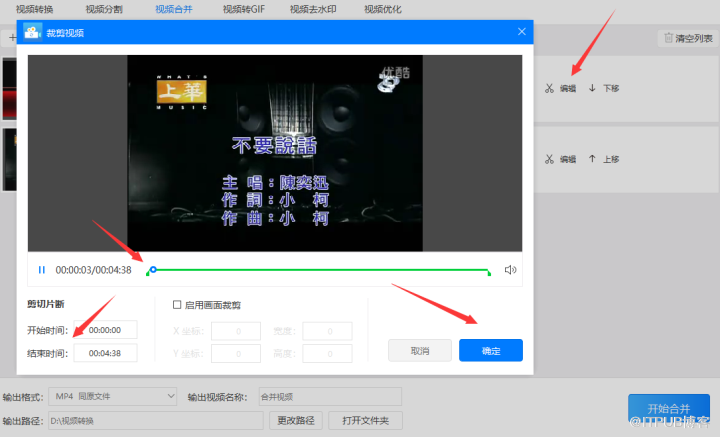This screenshot has width=720, height=437.
Task: Open the 输出格式 MP4 dropdown
Action: [x=113, y=397]
